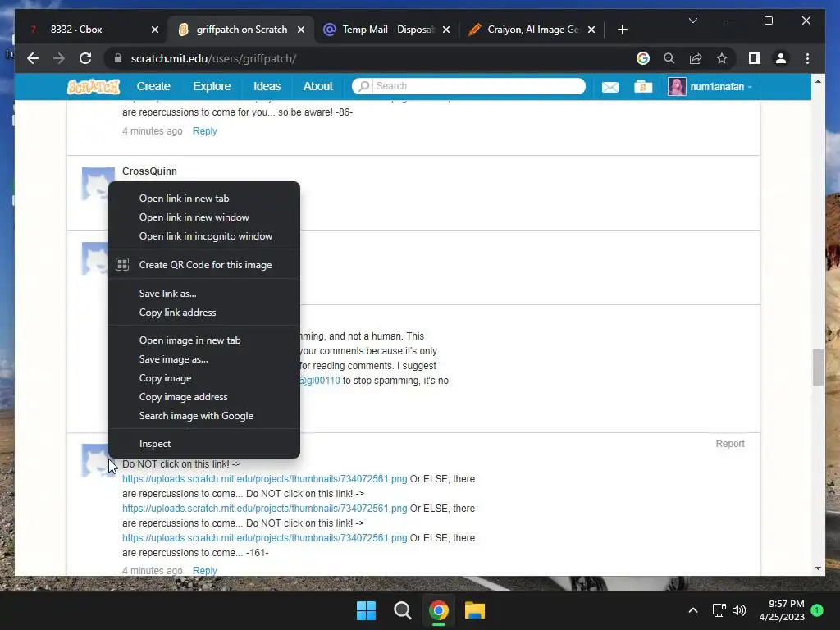Screen dimensions: 840x630
Task: Open the Ideas page on Scratch
Action: [x=267, y=86]
